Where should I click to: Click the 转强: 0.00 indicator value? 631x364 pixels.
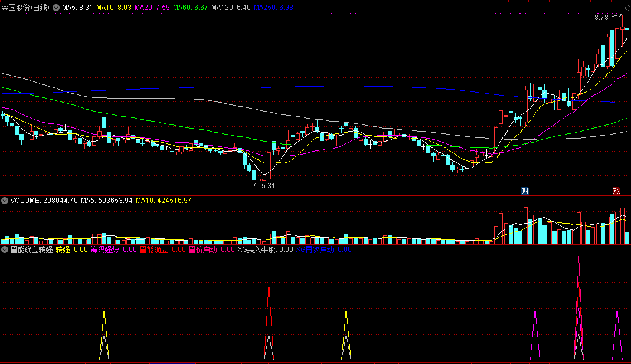[x=71, y=250]
